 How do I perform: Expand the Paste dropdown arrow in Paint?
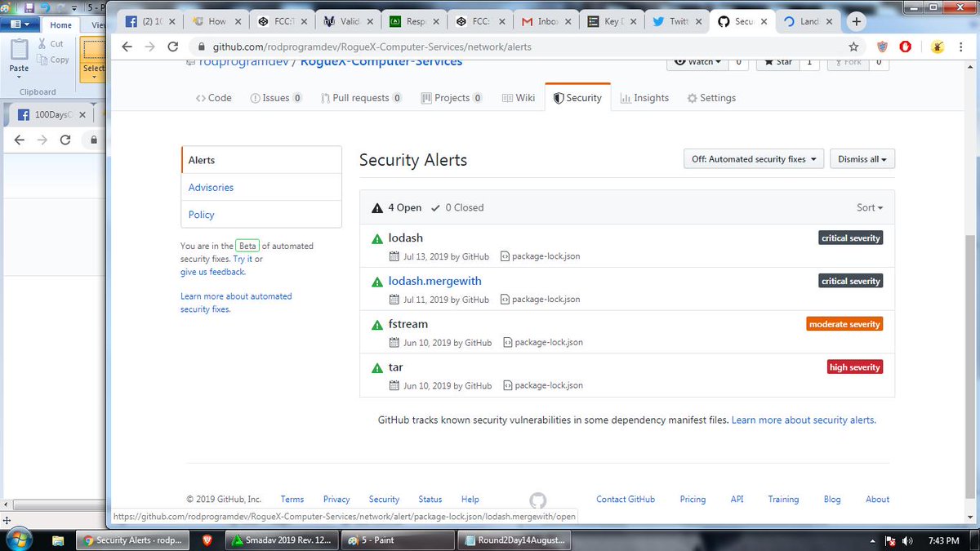[x=19, y=78]
